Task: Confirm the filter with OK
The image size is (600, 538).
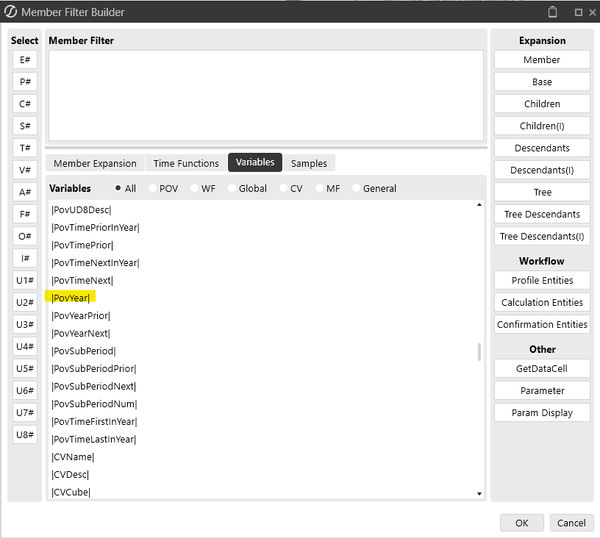Action: 521,522
